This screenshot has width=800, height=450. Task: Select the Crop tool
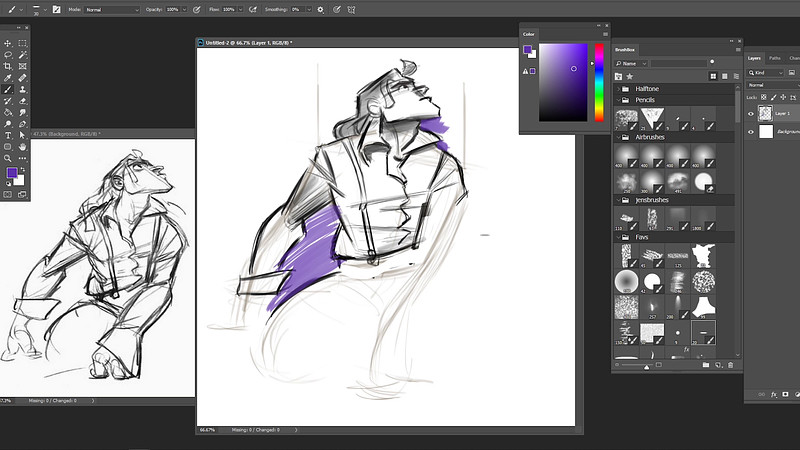[8, 66]
